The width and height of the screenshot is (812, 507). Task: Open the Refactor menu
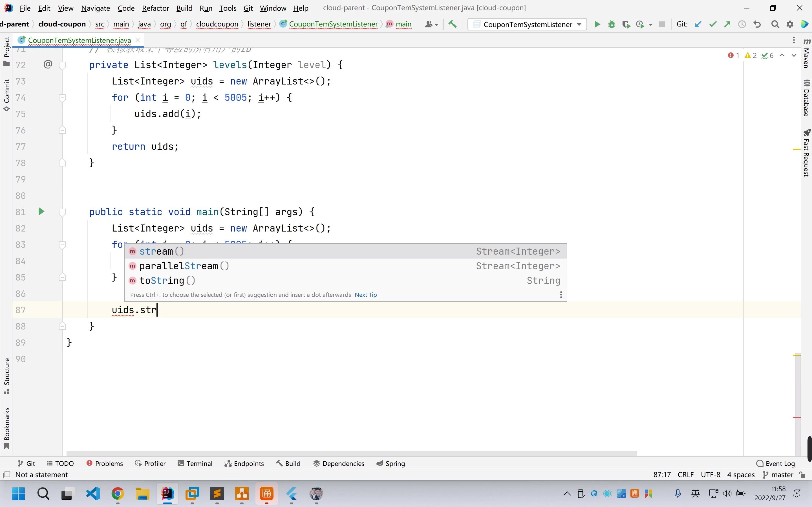point(155,8)
